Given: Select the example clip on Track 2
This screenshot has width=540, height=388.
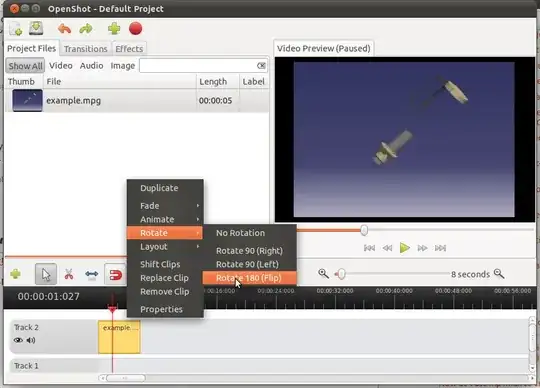Looking at the screenshot, I should 119,337.
